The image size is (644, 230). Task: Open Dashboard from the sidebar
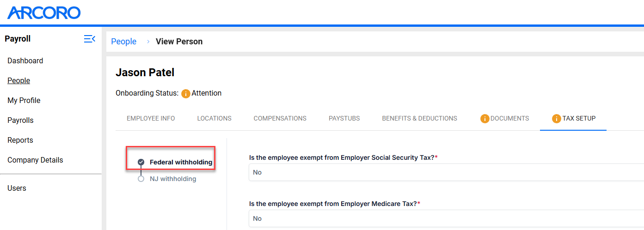tap(25, 61)
